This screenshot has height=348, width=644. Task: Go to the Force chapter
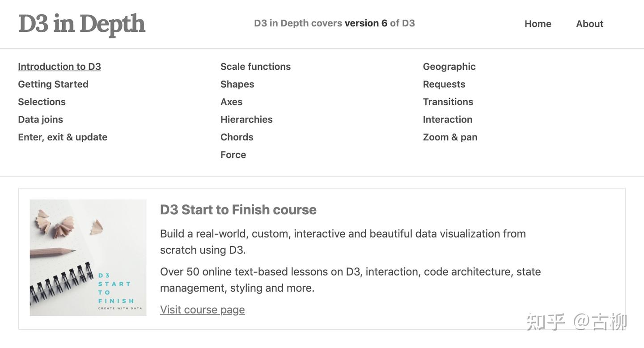(x=233, y=155)
